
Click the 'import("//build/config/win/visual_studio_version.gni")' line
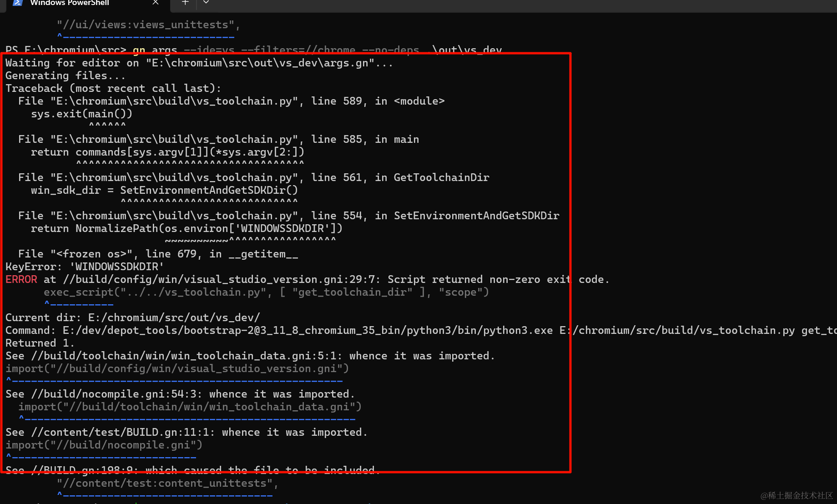pos(177,368)
